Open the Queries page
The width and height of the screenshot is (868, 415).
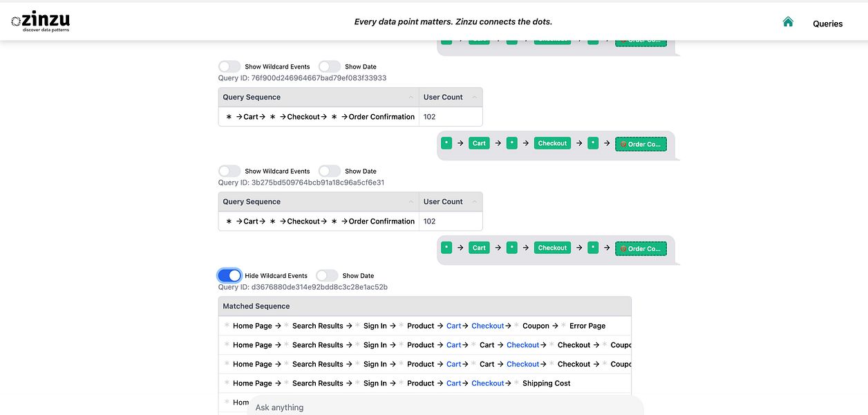coord(827,24)
